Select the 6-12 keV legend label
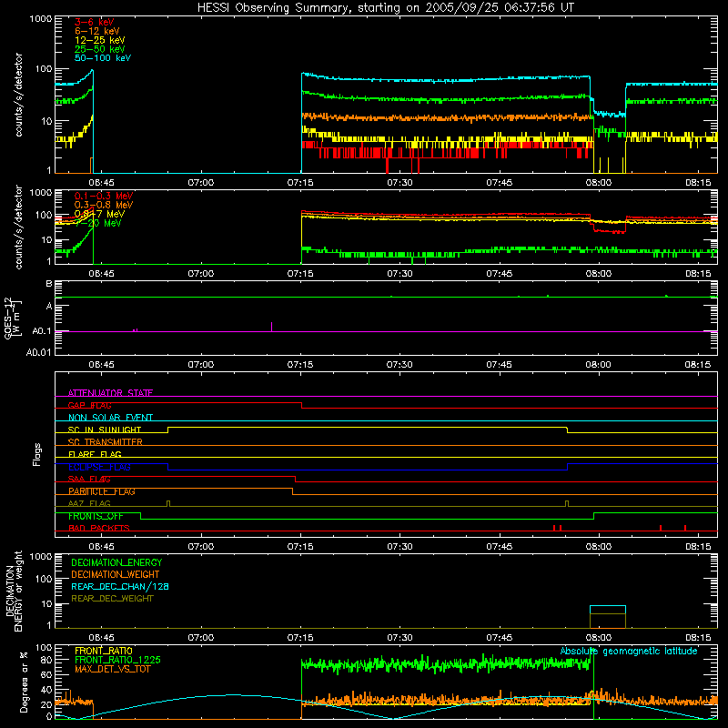Screen dimensions: 728x728 click(97, 31)
